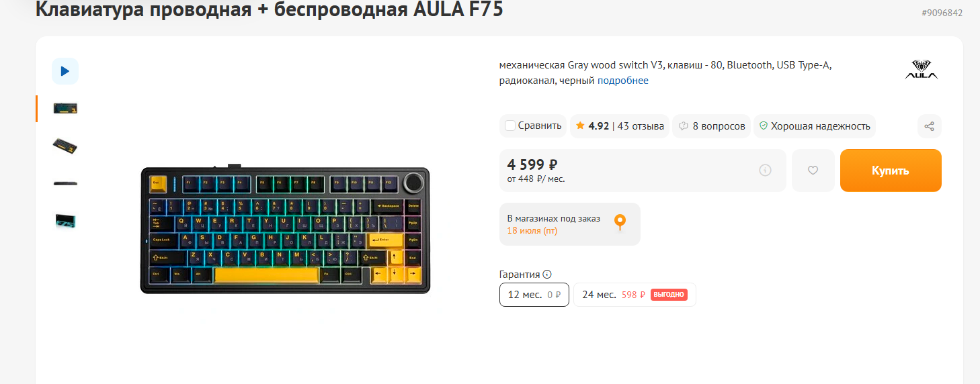Open the Гарантия info icon
980x384 pixels.
[x=547, y=274]
